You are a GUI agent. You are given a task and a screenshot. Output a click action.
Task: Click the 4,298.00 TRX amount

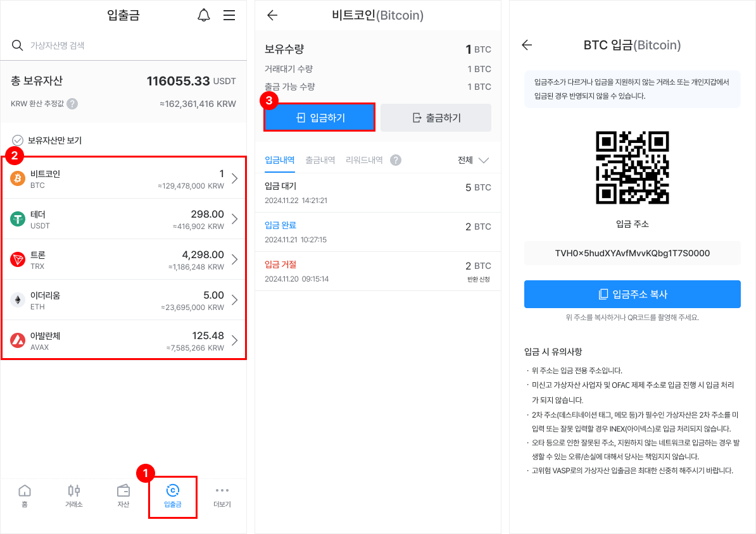[203, 254]
